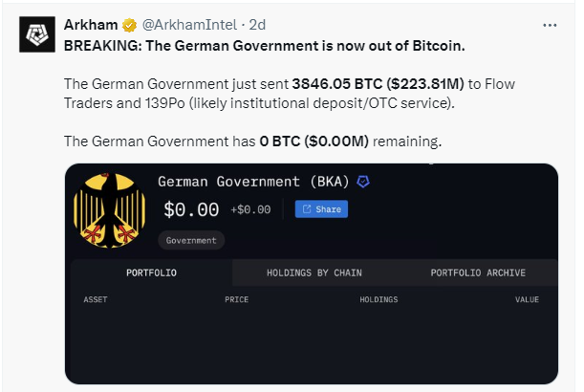Click the $0.00 portfolio balance
584x392 pixels.
(x=191, y=209)
